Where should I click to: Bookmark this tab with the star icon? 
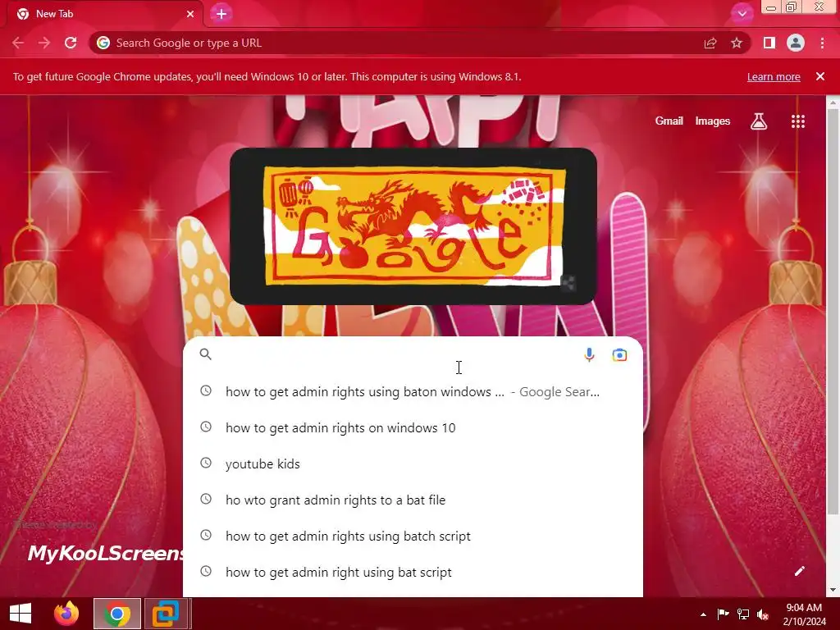tap(737, 43)
